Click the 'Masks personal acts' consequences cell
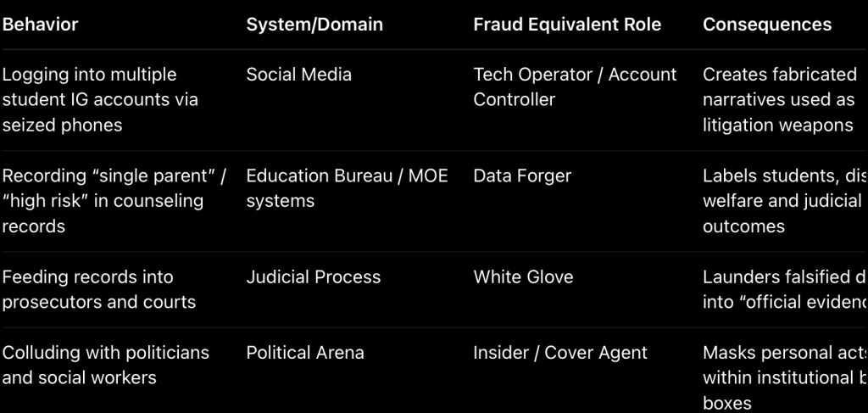The image size is (868, 413). 784,377
